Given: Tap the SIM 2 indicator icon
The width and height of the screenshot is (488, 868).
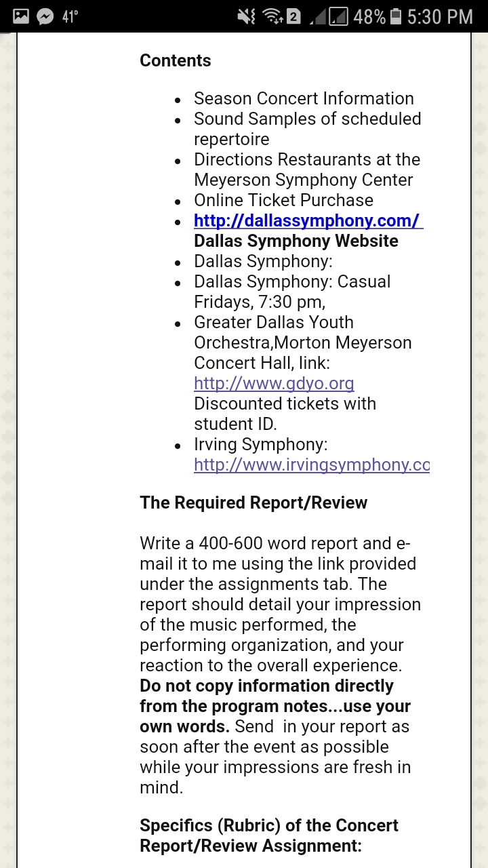Looking at the screenshot, I should 293,16.
